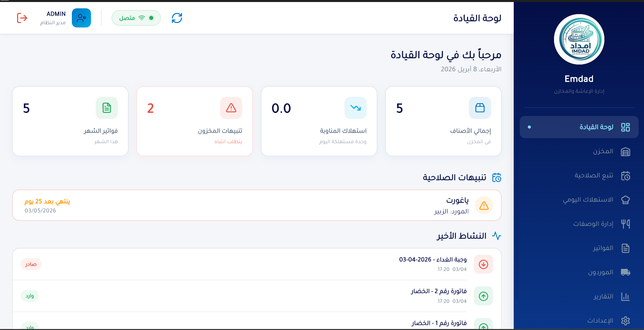
Task: Open لوحة القيادة in the sidebar
Action: (x=579, y=127)
